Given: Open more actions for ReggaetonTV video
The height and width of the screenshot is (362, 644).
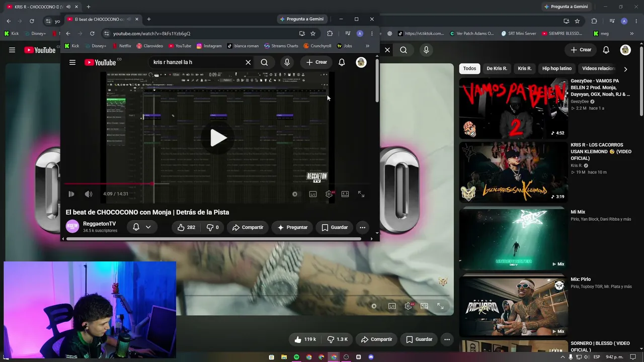Looking at the screenshot, I should 362,227.
